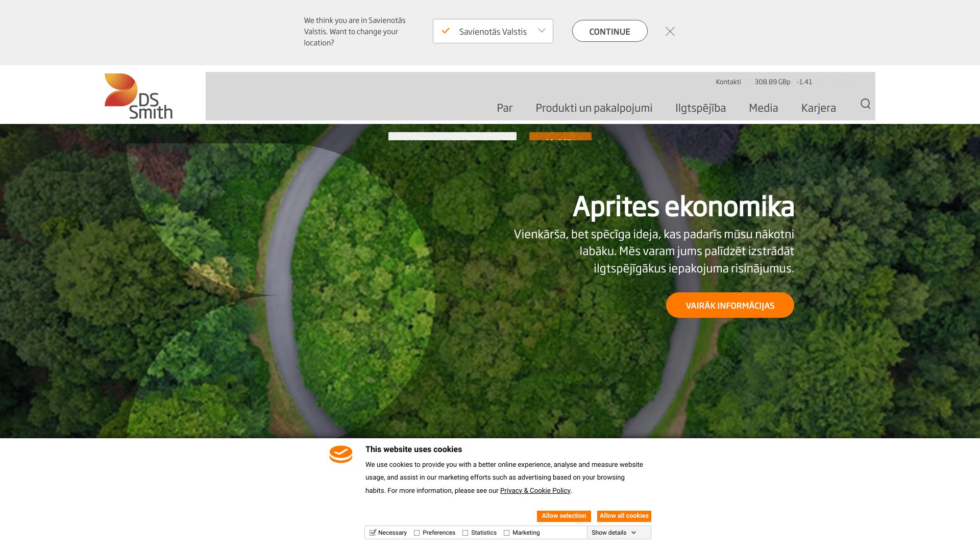This screenshot has height=551, width=980.
Task: Enable the Statistics cookies checkbox
Action: tap(465, 533)
